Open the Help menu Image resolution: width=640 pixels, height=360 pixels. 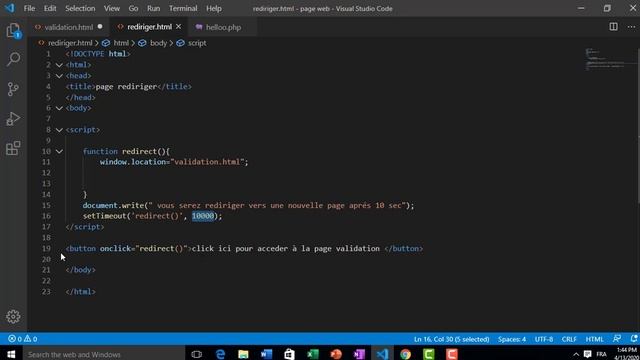coord(213,8)
